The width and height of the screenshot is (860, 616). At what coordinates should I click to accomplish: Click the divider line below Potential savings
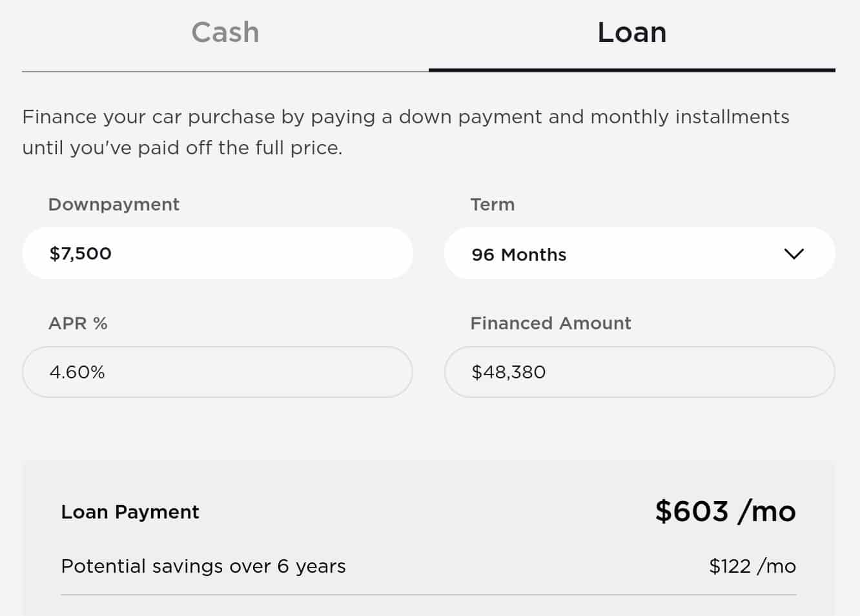(x=428, y=595)
